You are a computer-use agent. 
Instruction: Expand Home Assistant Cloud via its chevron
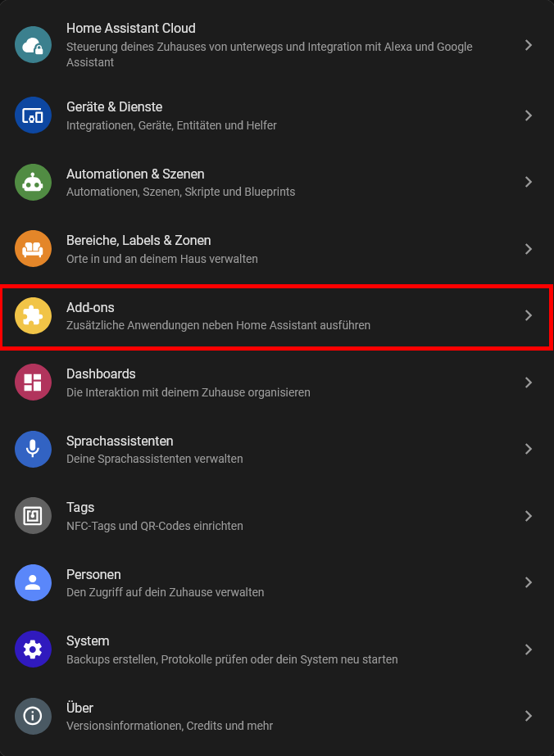(x=529, y=45)
